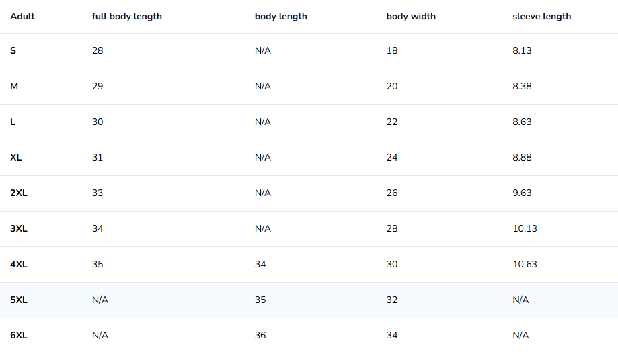Click sleeve length value 10.63
618x364 pixels.
[x=525, y=265]
